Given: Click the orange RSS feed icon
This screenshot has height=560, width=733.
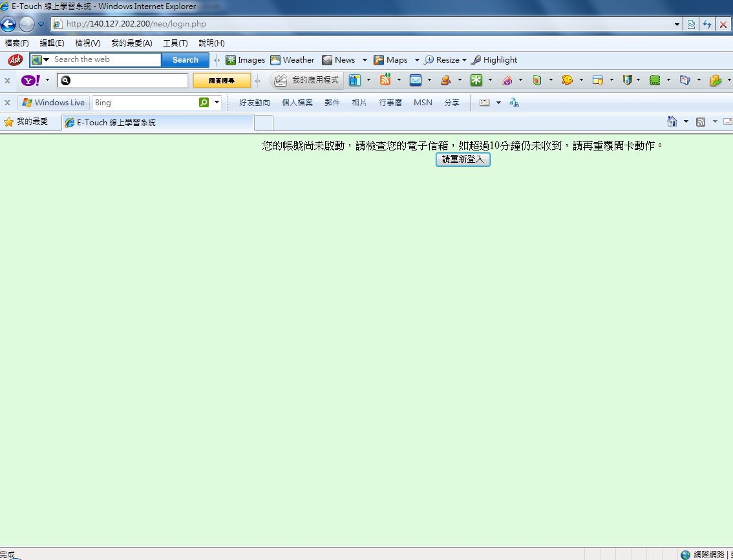Looking at the screenshot, I should pyautogui.click(x=385, y=79).
